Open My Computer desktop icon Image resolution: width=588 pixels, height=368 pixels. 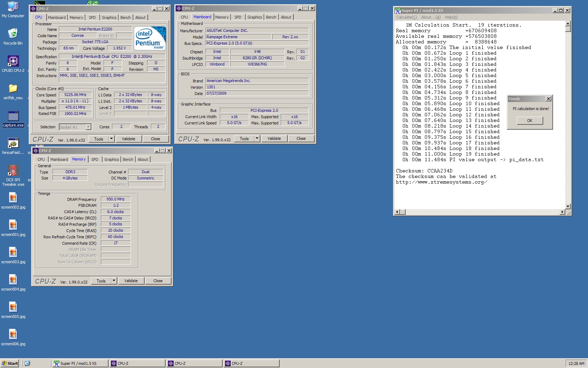[x=13, y=10]
